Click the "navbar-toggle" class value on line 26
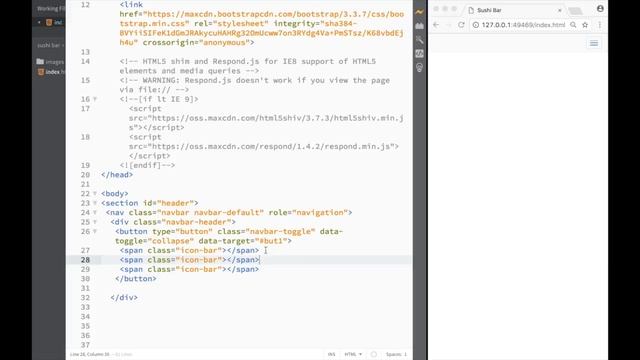 coord(282,231)
